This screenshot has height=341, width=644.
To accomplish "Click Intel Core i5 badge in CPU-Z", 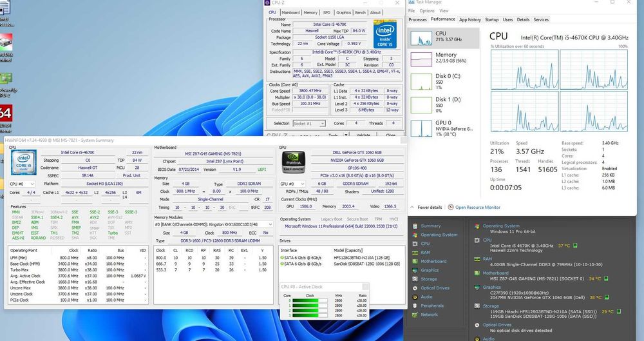I will 385,35.
